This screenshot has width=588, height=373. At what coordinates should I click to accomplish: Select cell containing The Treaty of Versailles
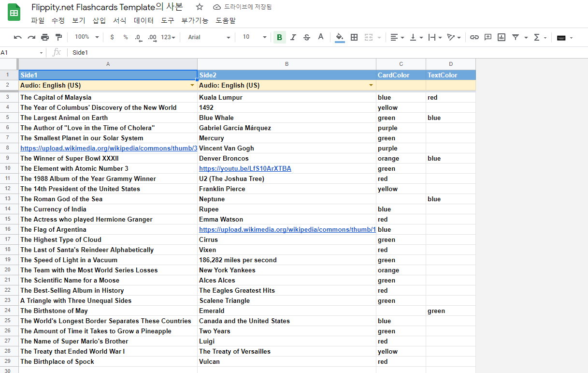pyautogui.click(x=287, y=351)
